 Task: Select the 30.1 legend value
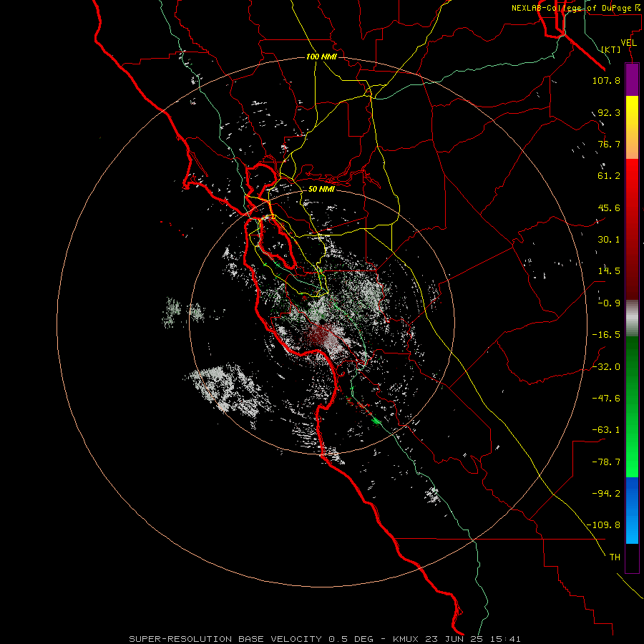pyautogui.click(x=609, y=240)
